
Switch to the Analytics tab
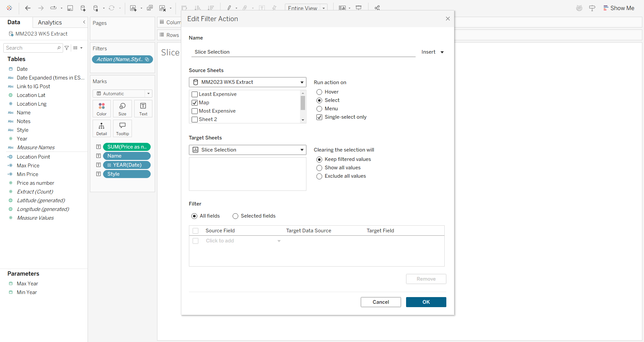[50, 22]
